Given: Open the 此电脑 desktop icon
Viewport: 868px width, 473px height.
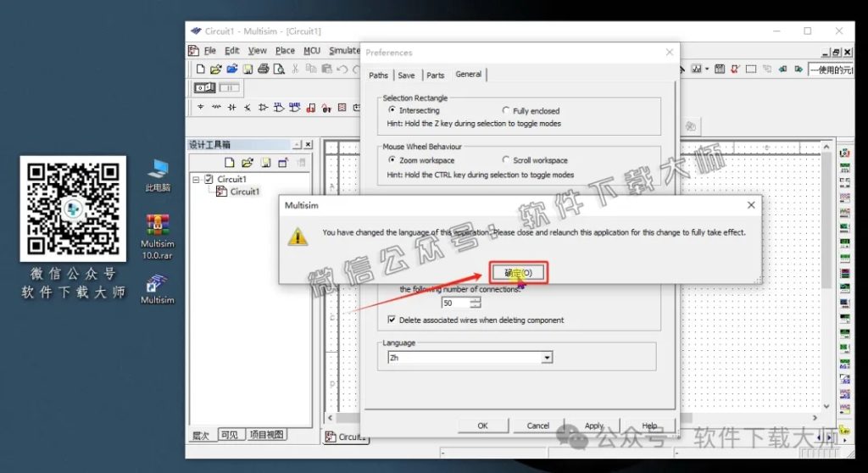Looking at the screenshot, I should click(157, 175).
